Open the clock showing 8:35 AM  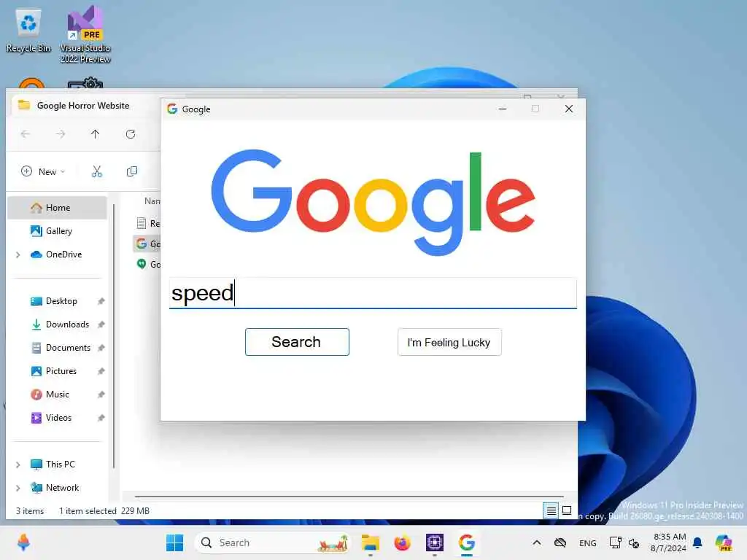click(x=669, y=542)
